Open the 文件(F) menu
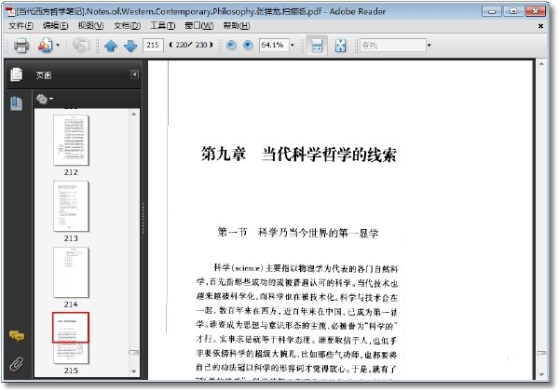Viewport: 559px width, 392px height. pos(20,26)
